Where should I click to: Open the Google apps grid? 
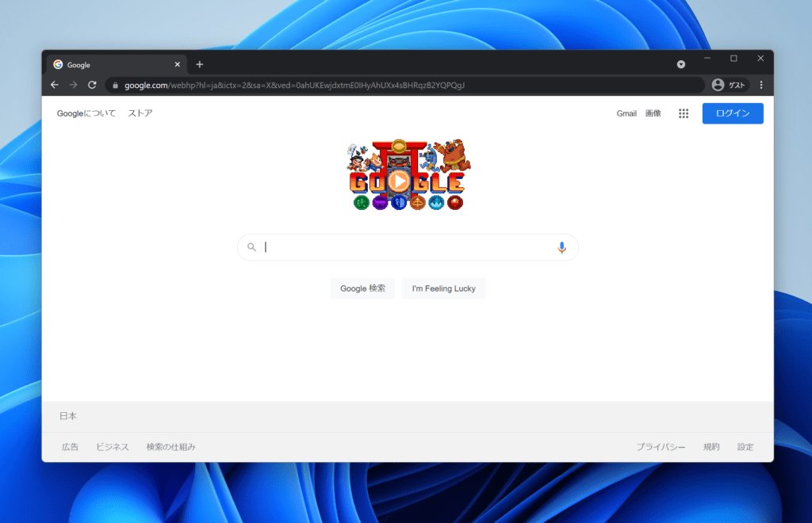tap(684, 113)
